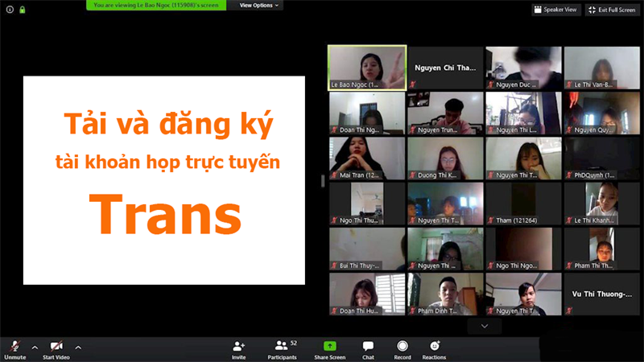Viewport: 644px width, 362px height.
Task: Click muted mic icon on Nguyen Trun tile
Action: click(x=413, y=130)
